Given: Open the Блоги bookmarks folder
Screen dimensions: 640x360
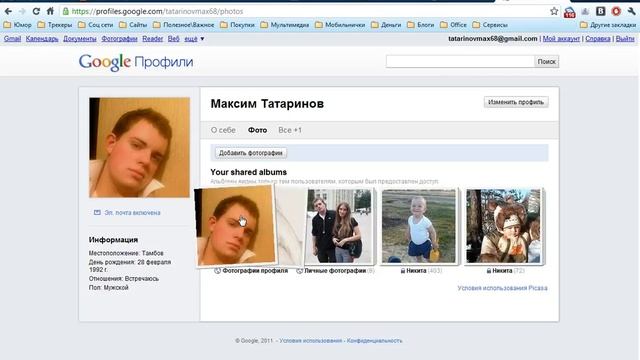Looking at the screenshot, I should point(421,25).
